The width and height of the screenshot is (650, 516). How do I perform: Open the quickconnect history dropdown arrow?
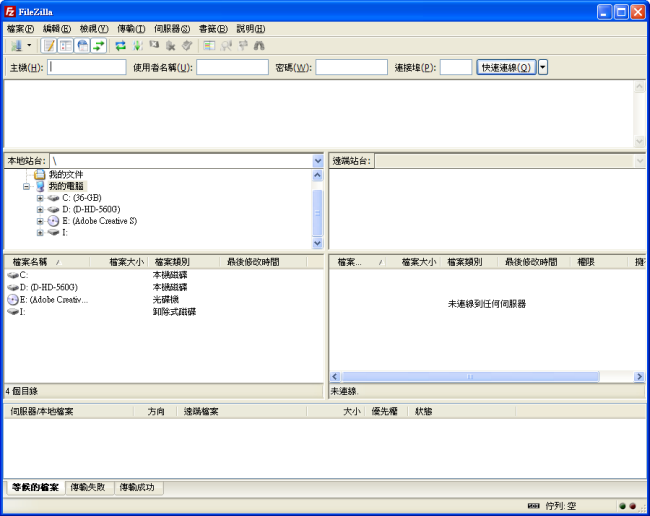tap(543, 68)
